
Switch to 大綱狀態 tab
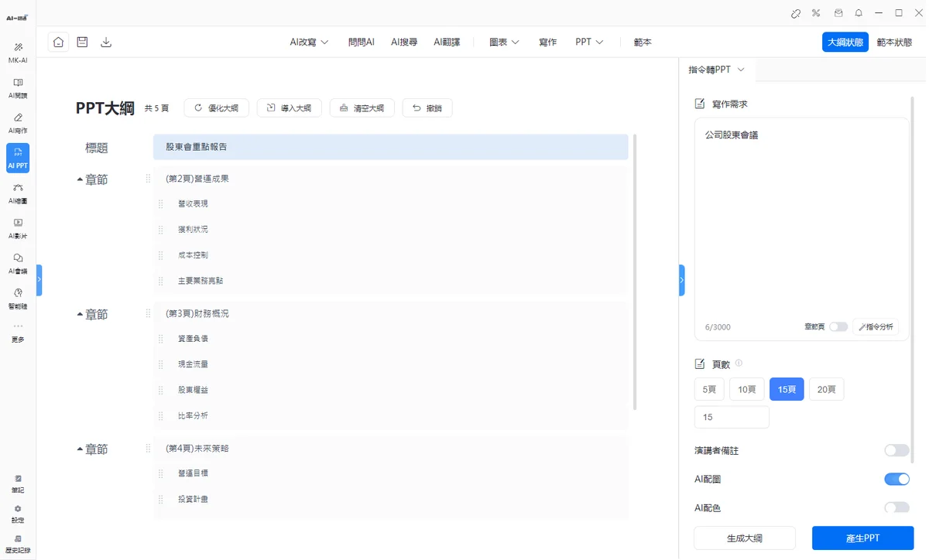coord(845,43)
